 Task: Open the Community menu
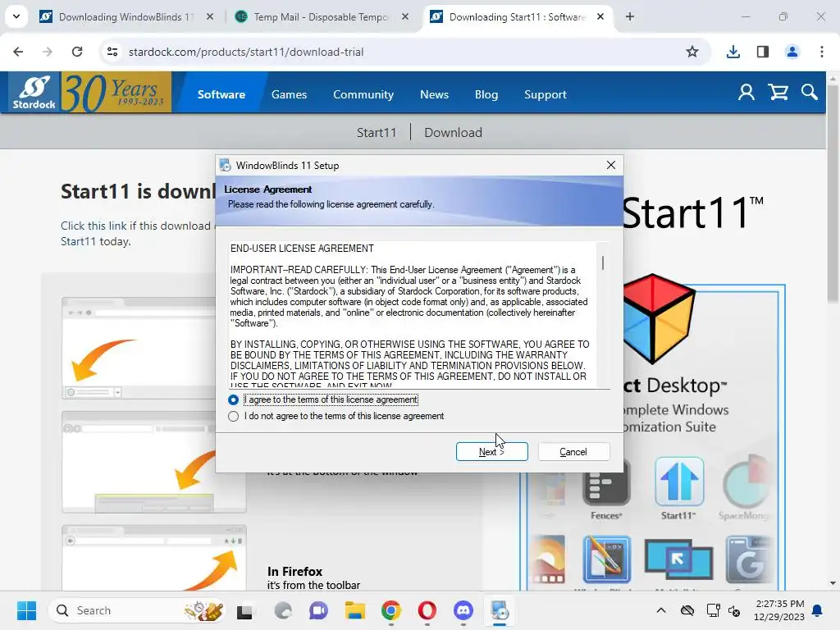pyautogui.click(x=363, y=94)
